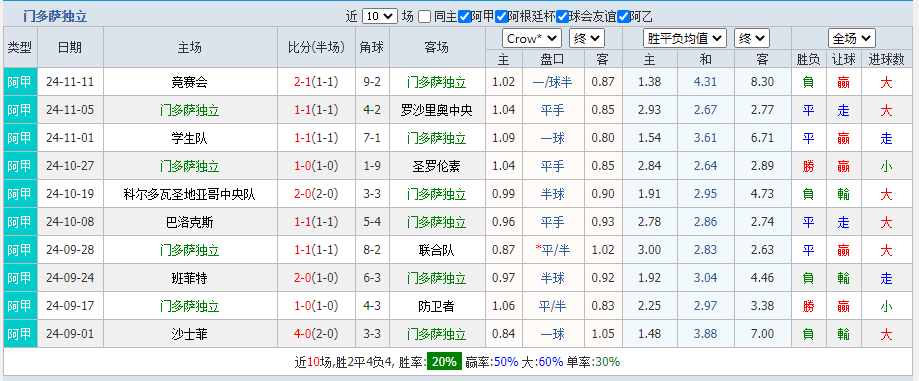Click the date cell 24-11-05
919x381 pixels.
tap(70, 110)
